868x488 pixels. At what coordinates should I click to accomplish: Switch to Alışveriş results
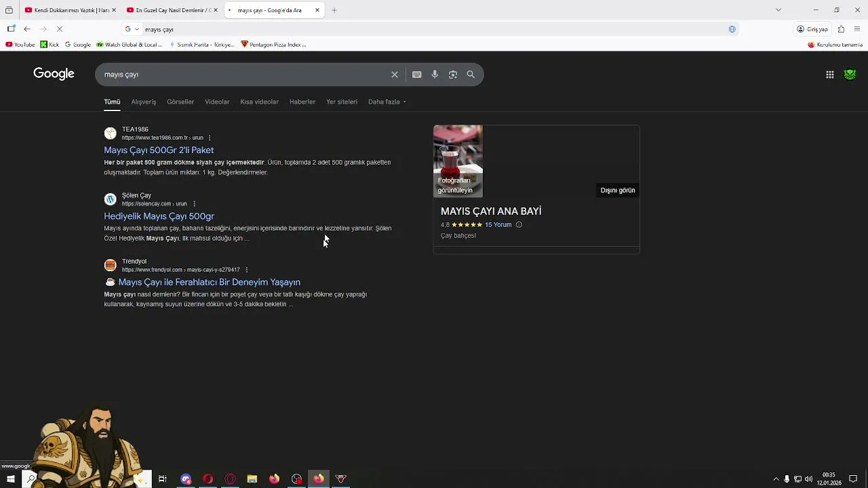point(143,102)
